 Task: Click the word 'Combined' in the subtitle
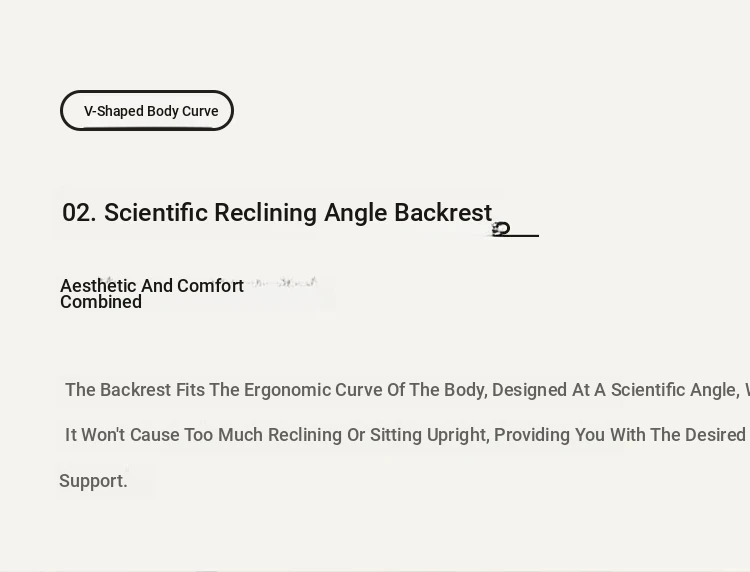point(101,302)
